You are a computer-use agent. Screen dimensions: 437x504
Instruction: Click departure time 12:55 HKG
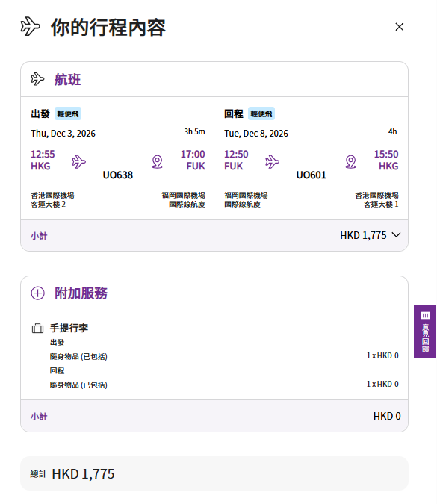43,160
